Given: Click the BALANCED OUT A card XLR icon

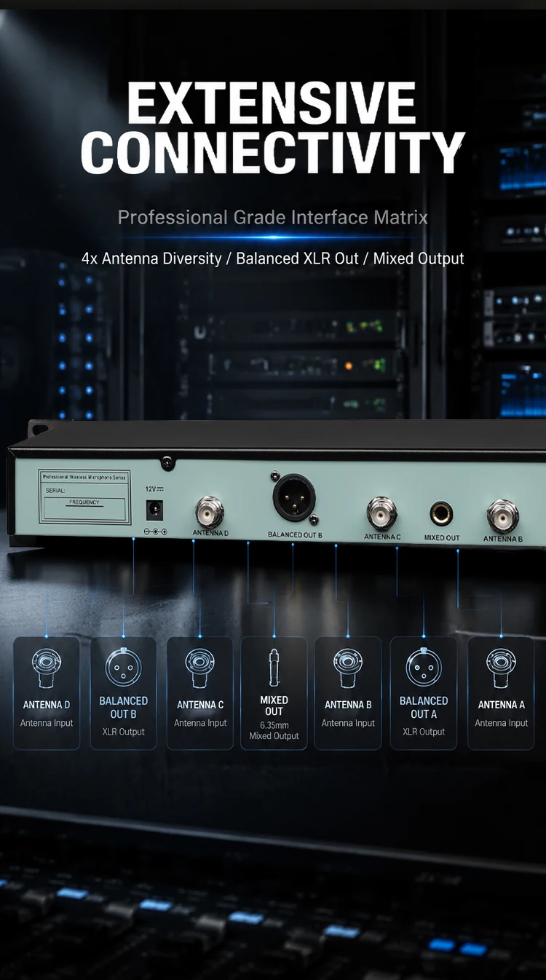Looking at the screenshot, I should (x=424, y=667).
